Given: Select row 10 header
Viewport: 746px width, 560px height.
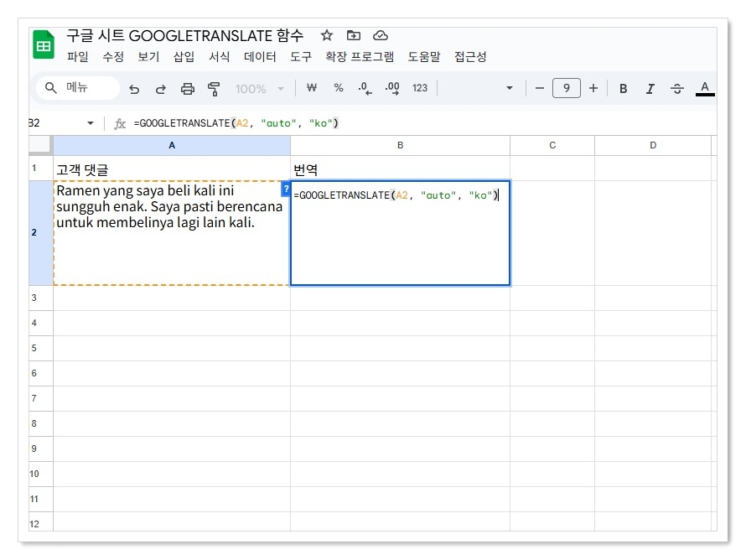Looking at the screenshot, I should [40, 474].
